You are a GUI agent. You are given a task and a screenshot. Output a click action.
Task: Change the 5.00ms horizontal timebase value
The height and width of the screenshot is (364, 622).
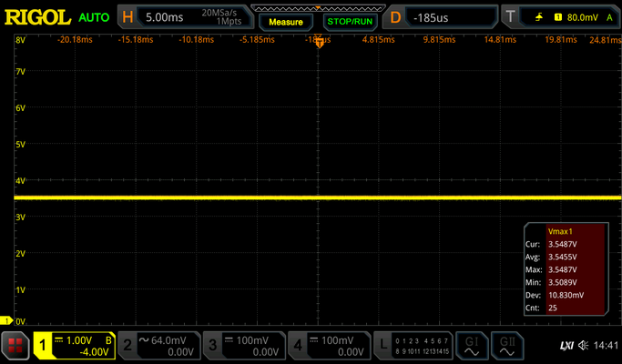pos(164,17)
